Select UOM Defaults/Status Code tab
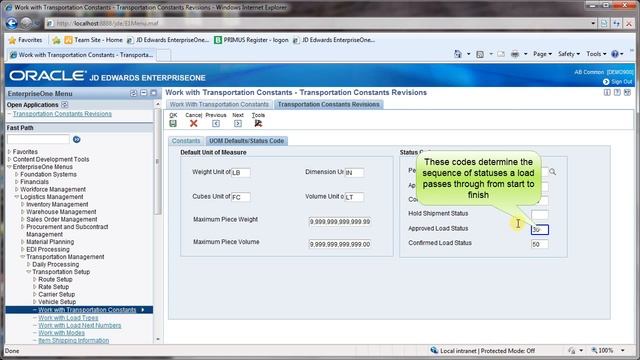 (247, 141)
